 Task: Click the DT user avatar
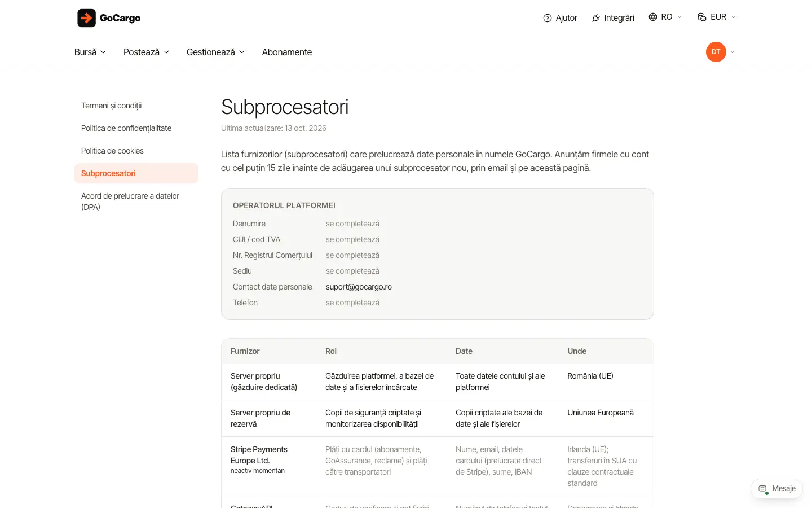pyautogui.click(x=716, y=52)
